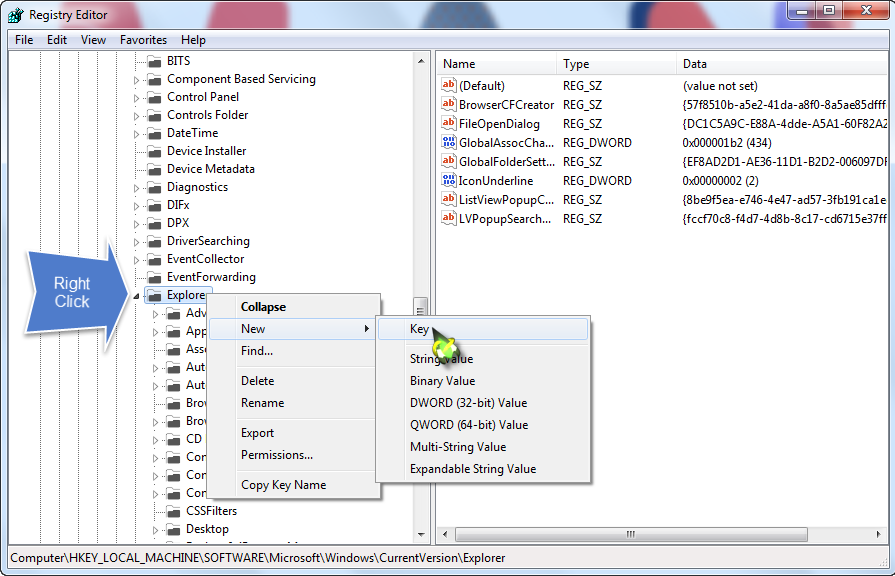Click the DateTime folder icon
This screenshot has height=576, width=895.
tap(154, 133)
